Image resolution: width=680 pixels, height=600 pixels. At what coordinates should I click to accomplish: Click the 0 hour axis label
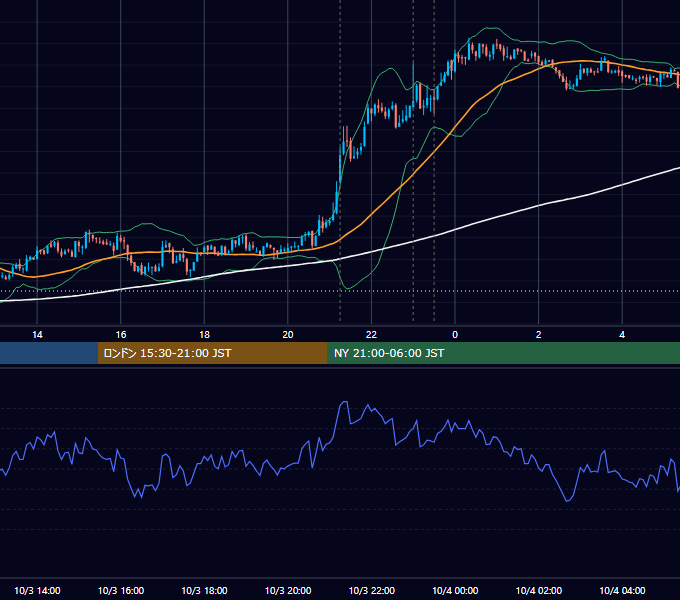tap(455, 335)
